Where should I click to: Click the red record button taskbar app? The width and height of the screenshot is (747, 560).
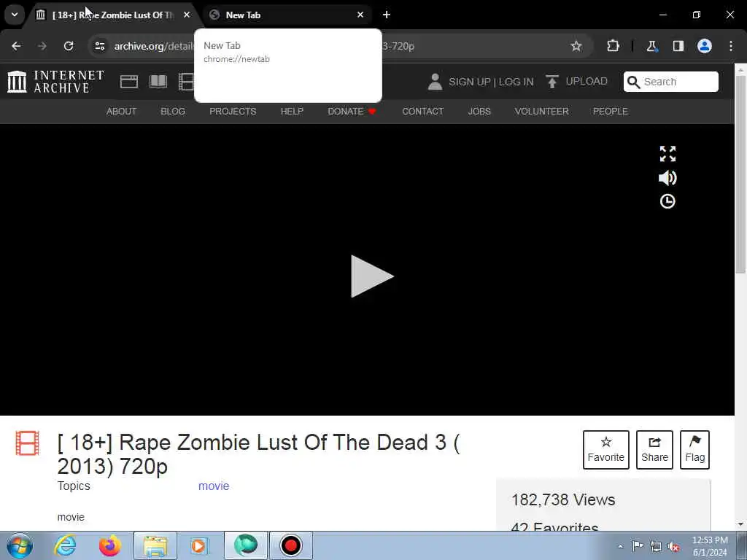pos(290,545)
